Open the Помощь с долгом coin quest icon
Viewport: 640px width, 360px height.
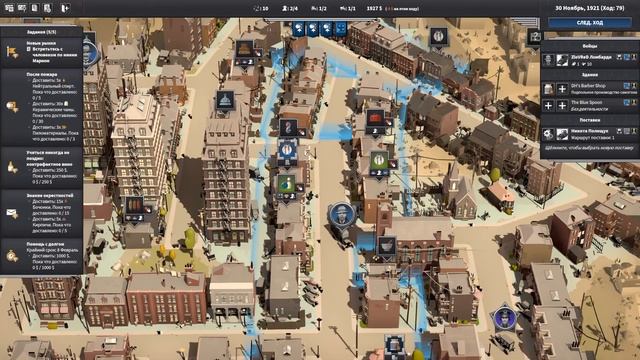(12, 256)
